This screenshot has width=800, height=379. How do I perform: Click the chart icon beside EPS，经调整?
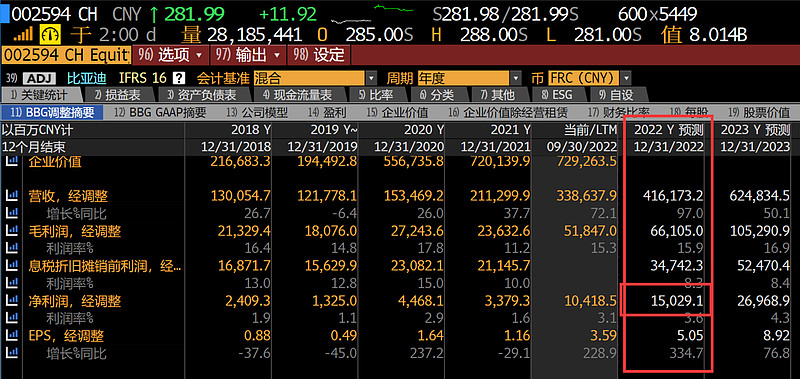tap(12, 336)
